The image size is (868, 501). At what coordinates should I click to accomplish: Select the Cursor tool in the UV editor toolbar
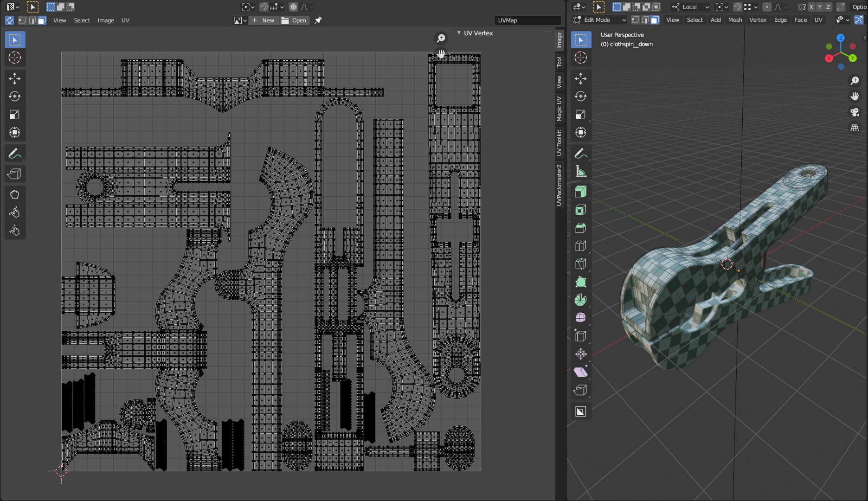[15, 58]
